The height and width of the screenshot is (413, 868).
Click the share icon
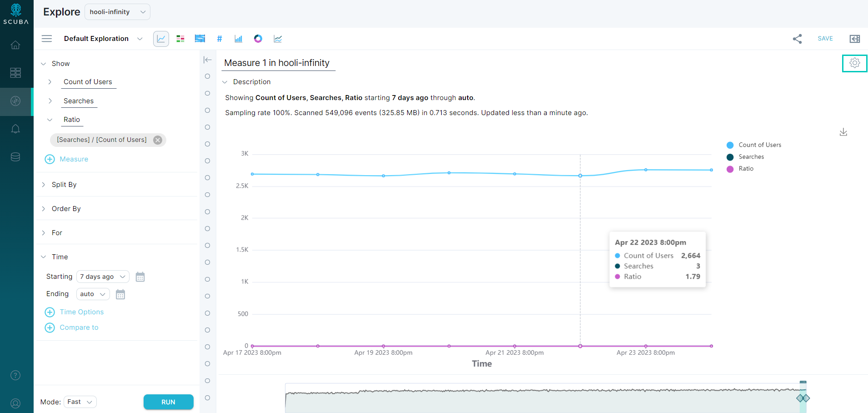click(798, 39)
